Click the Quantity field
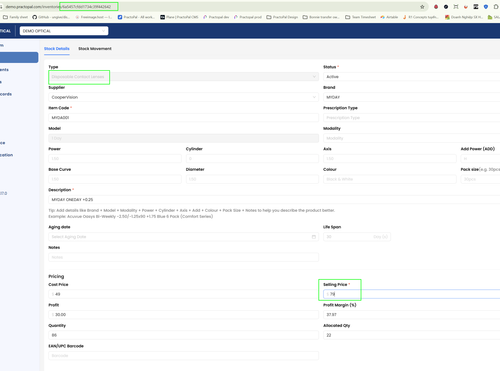The height and width of the screenshot is (371, 500). point(183,335)
